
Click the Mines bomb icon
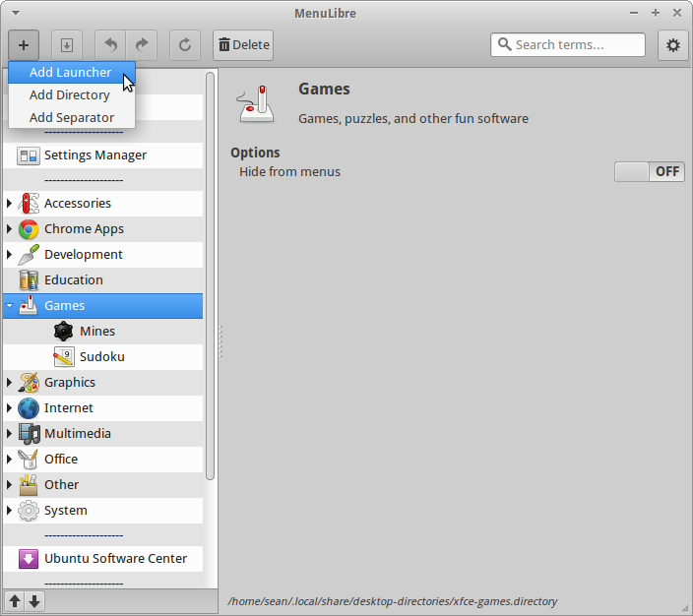pos(64,332)
